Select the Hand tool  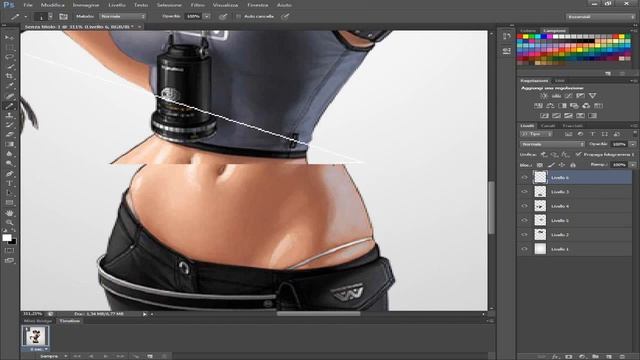point(9,213)
